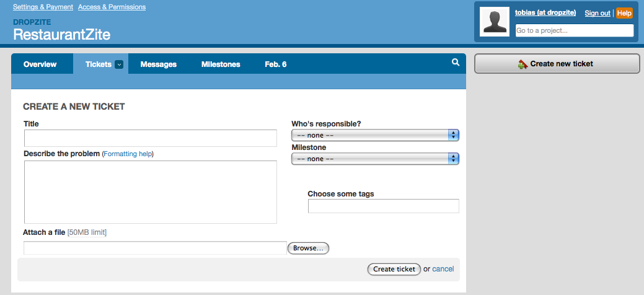Open the Tickets tab dropdown arrow

click(119, 64)
